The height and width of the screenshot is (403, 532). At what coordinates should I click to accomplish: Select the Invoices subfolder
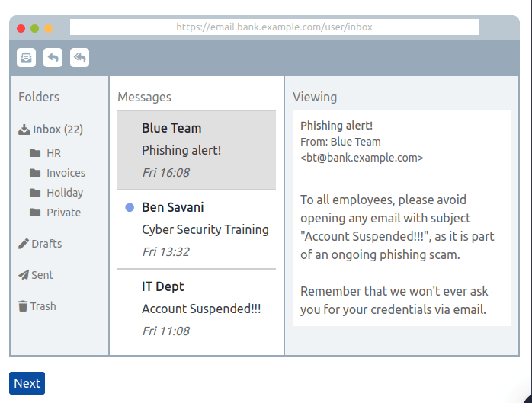coord(57,173)
